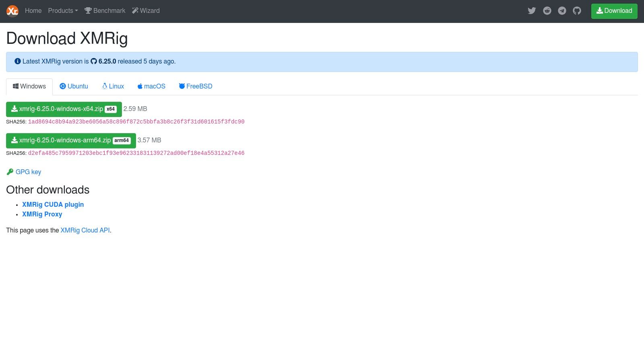The height and width of the screenshot is (362, 644).
Task: Select the Home menu item
Action: coord(33,11)
